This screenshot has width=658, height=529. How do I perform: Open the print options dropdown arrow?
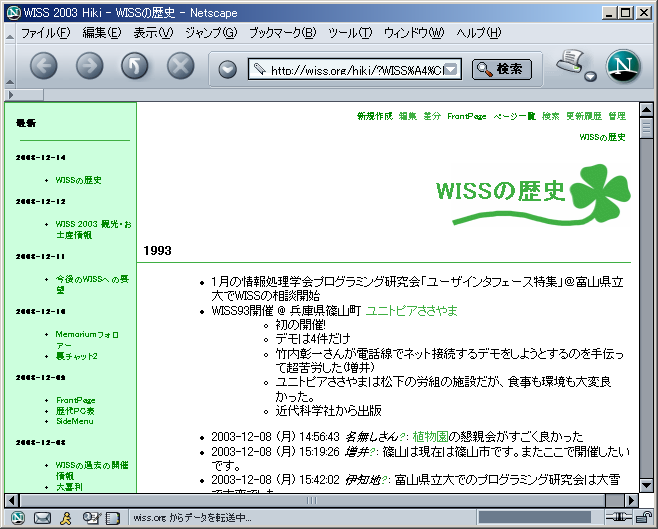[590, 76]
